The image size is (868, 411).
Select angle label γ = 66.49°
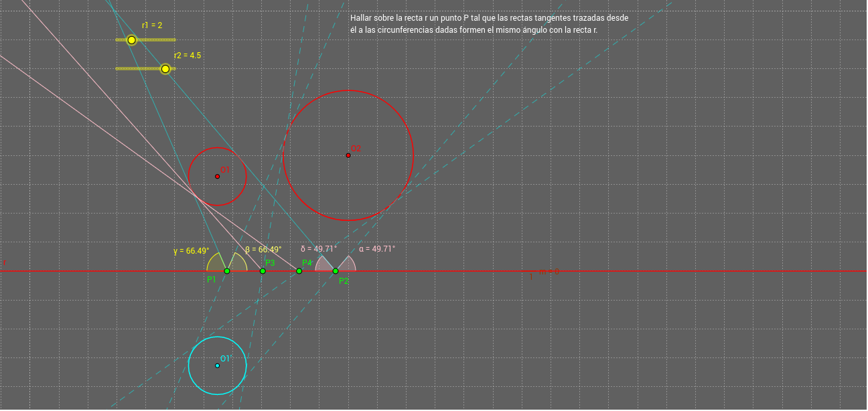(192, 251)
